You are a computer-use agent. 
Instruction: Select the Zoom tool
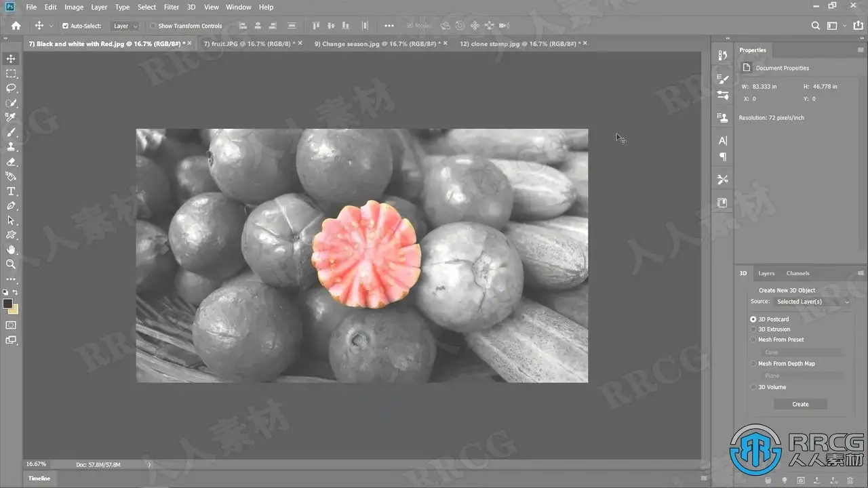11,264
